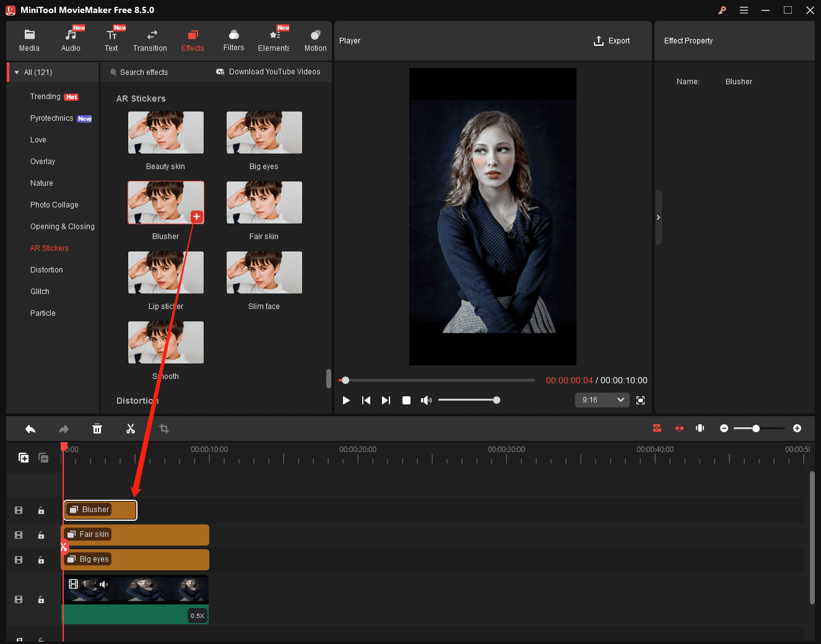
Task: Open the Media library panel
Action: point(29,39)
